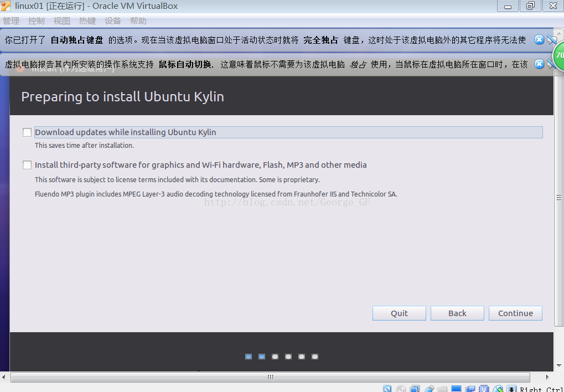Screen dimensions: 564x392
Task: Click the first installer progress dot
Action: [x=248, y=357]
